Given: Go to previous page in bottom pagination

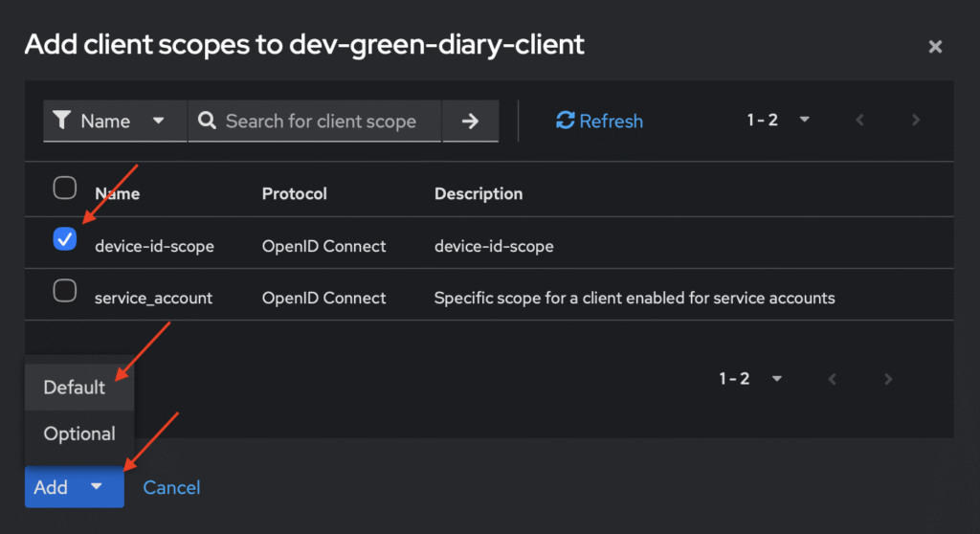Looking at the screenshot, I should 833,379.
